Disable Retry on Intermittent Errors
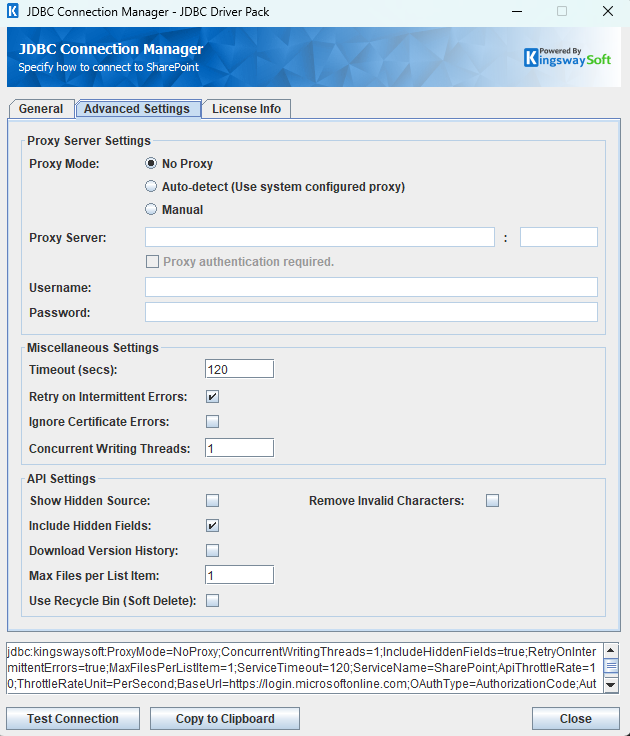This screenshot has width=630, height=736. coord(212,397)
